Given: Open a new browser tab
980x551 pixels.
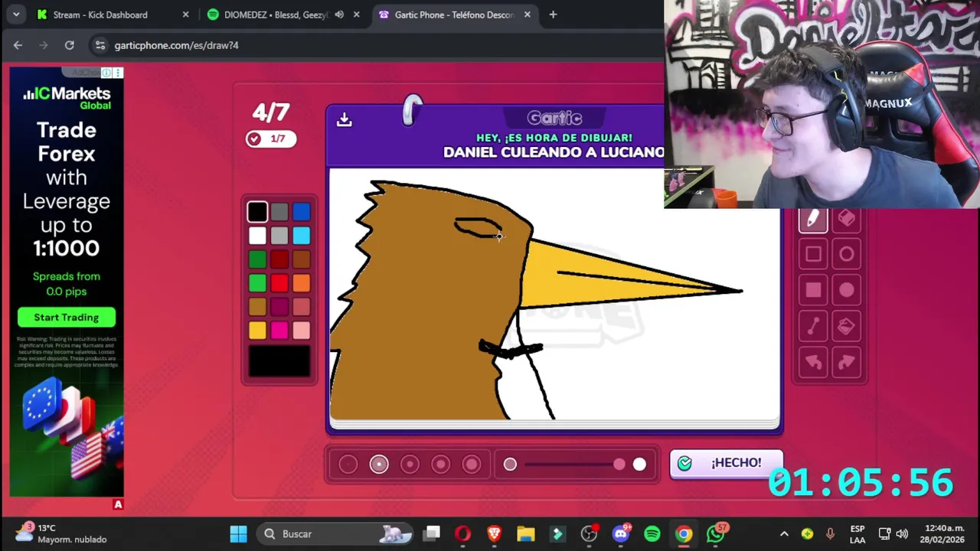Looking at the screenshot, I should click(x=553, y=15).
